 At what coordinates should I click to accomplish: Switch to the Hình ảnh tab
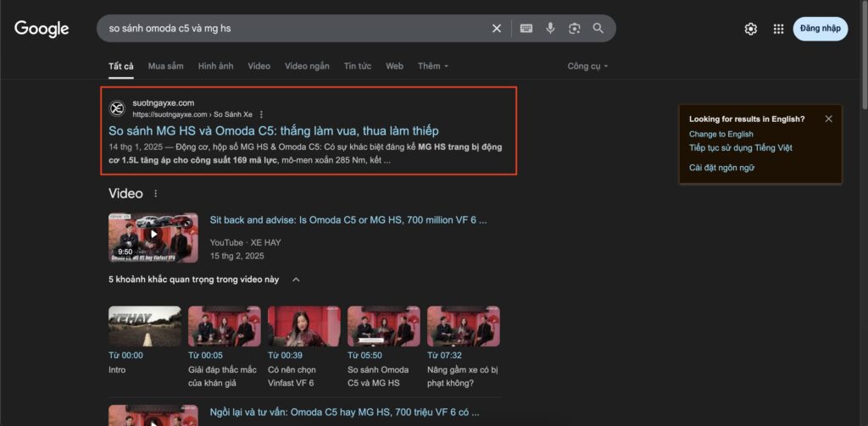216,66
